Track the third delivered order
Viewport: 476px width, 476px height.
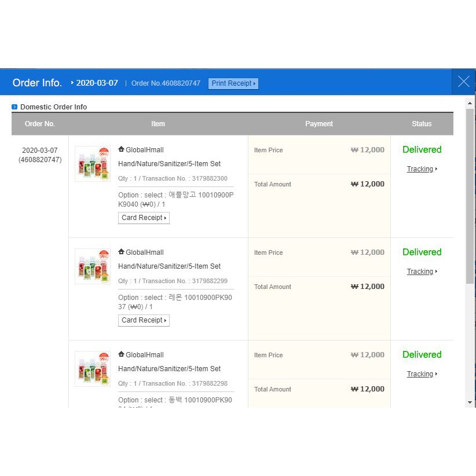pos(421,374)
